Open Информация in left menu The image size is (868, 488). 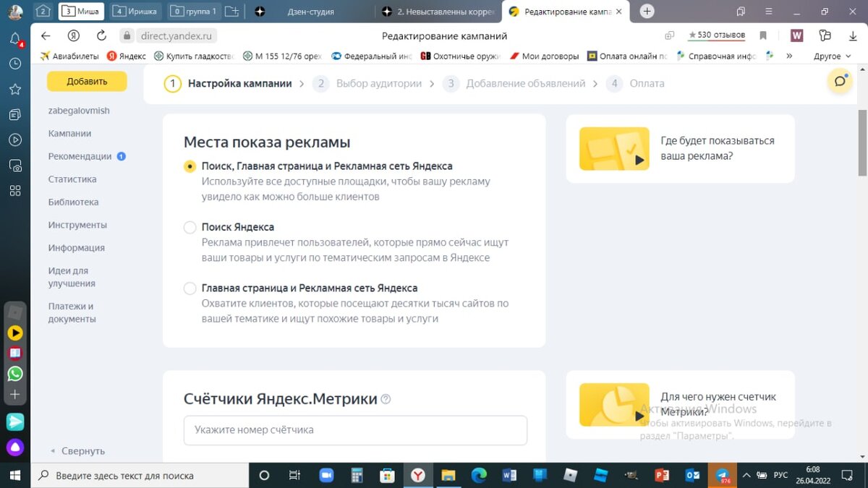click(x=77, y=248)
